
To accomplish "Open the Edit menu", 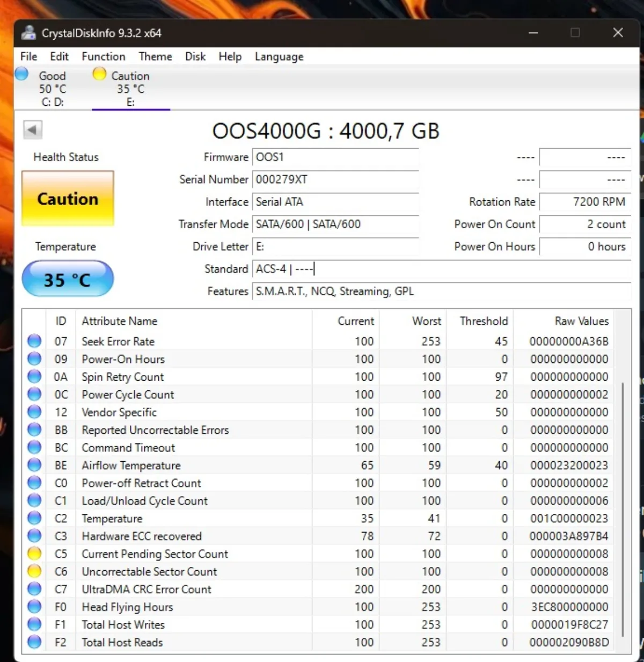I will coord(60,56).
